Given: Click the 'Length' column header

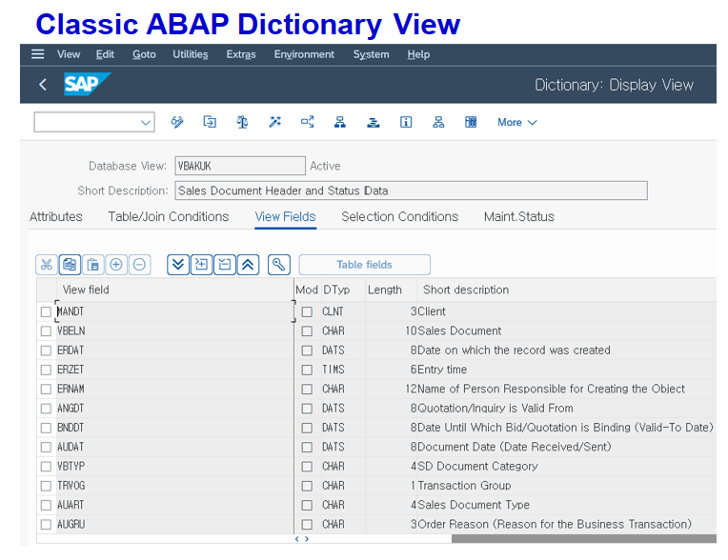Looking at the screenshot, I should click(384, 290).
